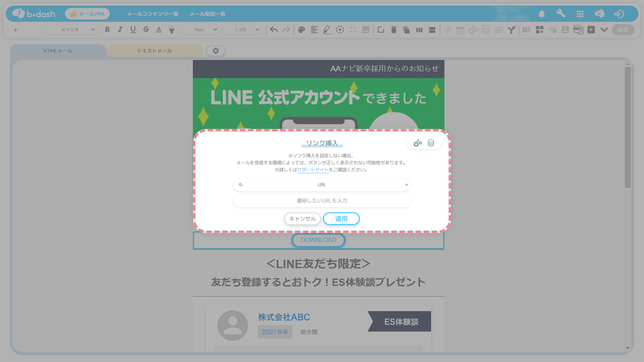Apply underline formatting
This screenshot has height=362, width=644.
(x=133, y=30)
